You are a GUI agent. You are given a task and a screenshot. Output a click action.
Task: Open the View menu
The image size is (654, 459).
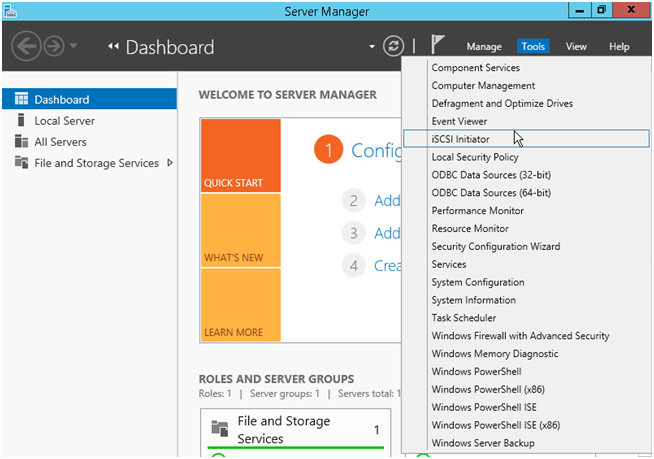coord(576,47)
